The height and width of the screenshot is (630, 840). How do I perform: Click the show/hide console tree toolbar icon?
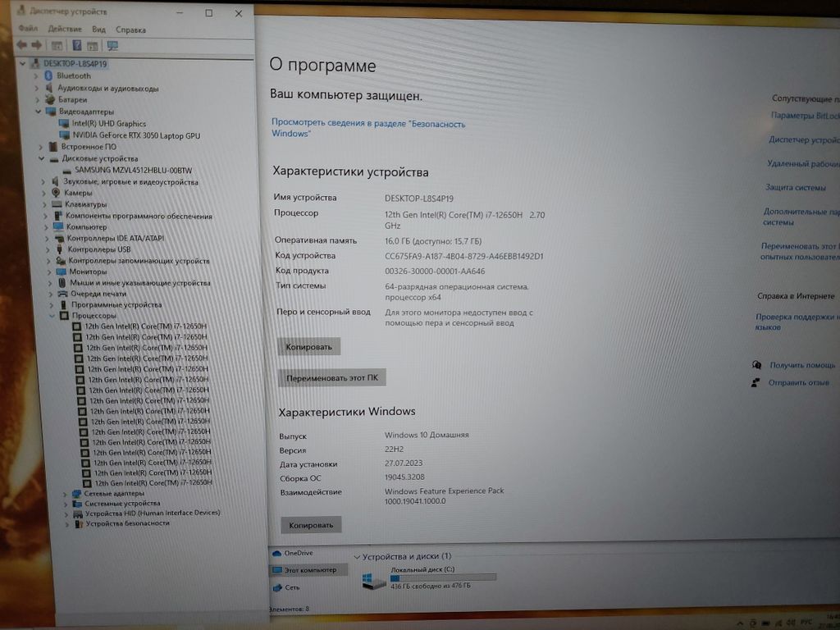click(57, 45)
